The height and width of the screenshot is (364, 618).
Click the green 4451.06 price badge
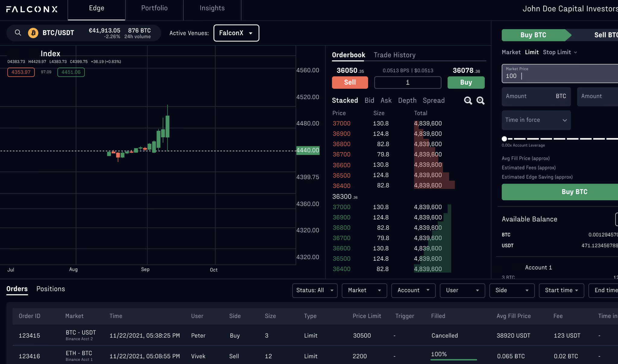(71, 72)
